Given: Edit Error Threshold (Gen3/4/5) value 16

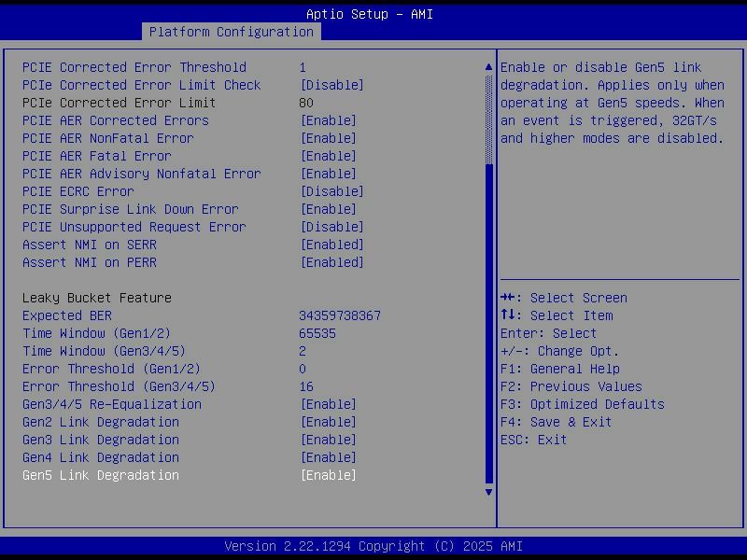Looking at the screenshot, I should point(306,386).
